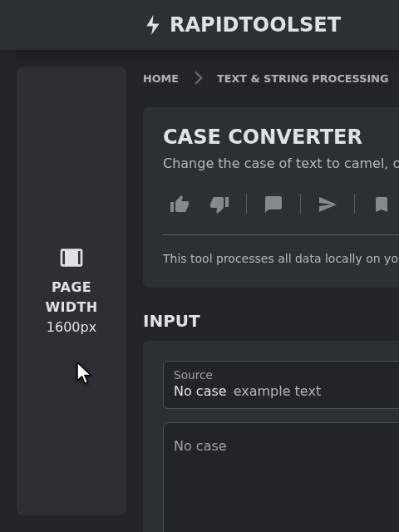The width and height of the screenshot is (399, 532).
Task: Click the thumbs up like icon
Action: (x=180, y=204)
